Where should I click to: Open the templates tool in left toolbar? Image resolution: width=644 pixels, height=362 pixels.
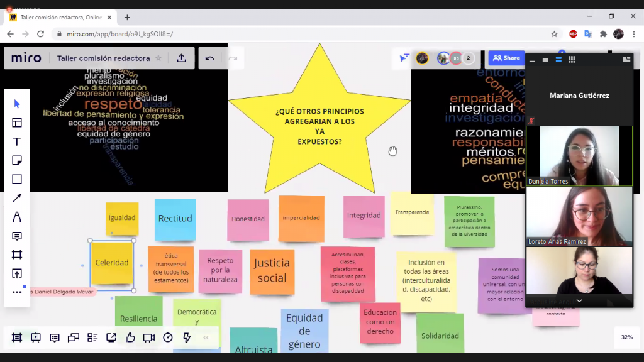click(17, 123)
